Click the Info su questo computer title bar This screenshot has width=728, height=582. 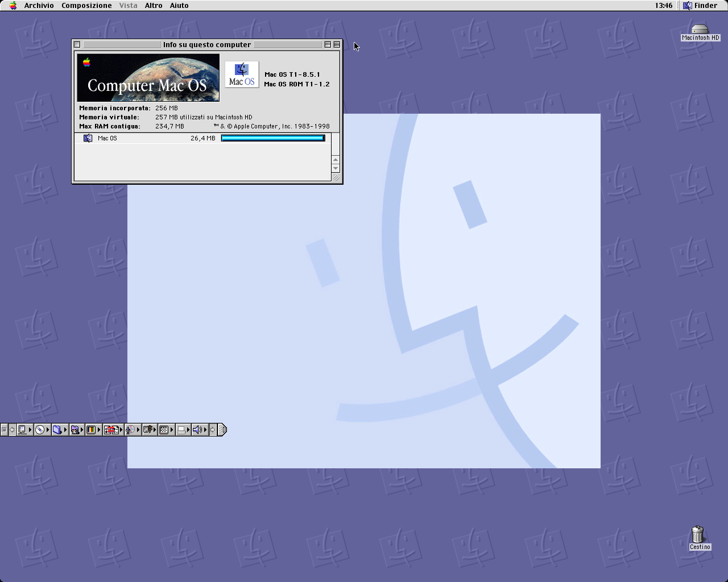207,44
